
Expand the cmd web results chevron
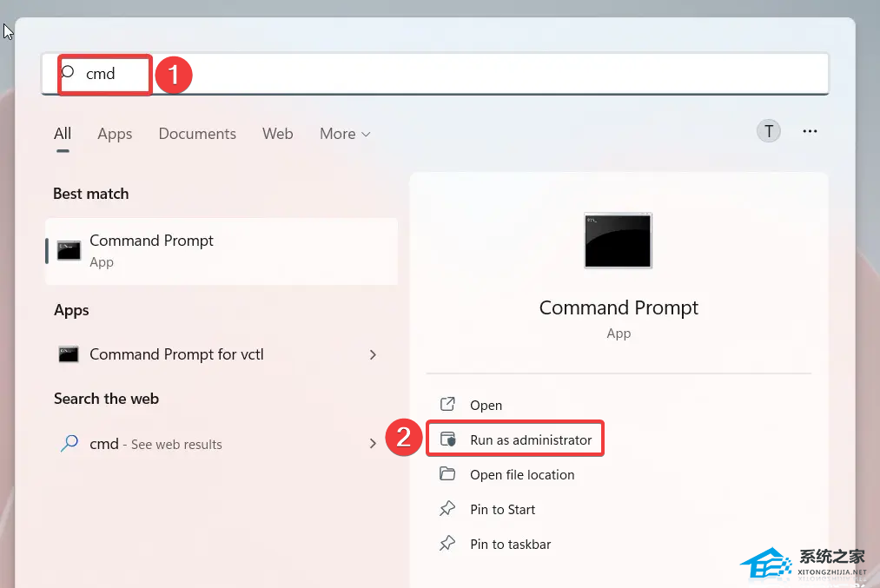373,443
